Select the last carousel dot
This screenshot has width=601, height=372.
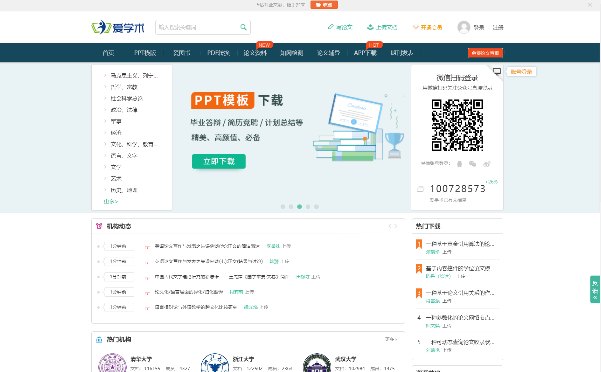click(x=316, y=206)
